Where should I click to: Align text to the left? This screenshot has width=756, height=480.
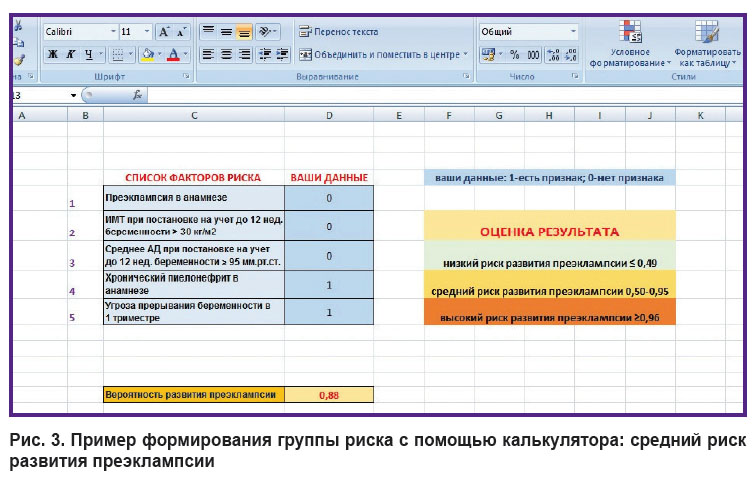(x=208, y=54)
